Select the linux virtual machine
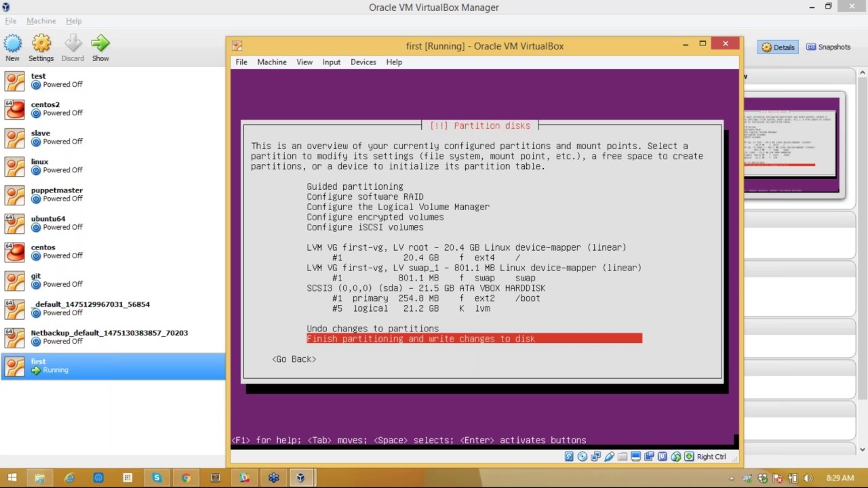This screenshot has height=488, width=868. click(x=113, y=166)
